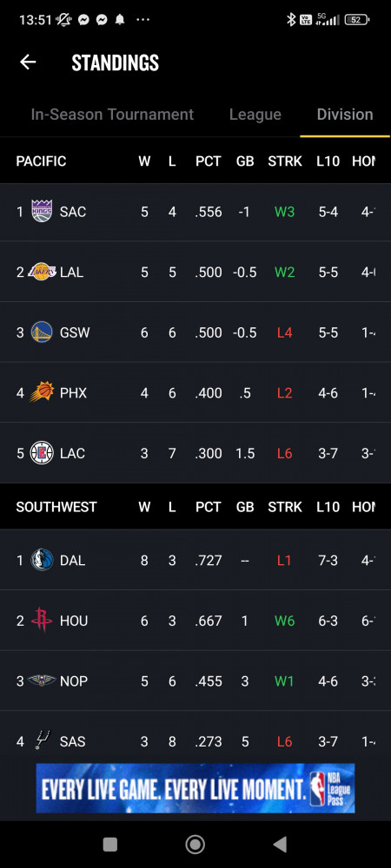The height and width of the screenshot is (868, 391).
Task: Tap the Golden State Warriors logo
Action: (x=42, y=332)
